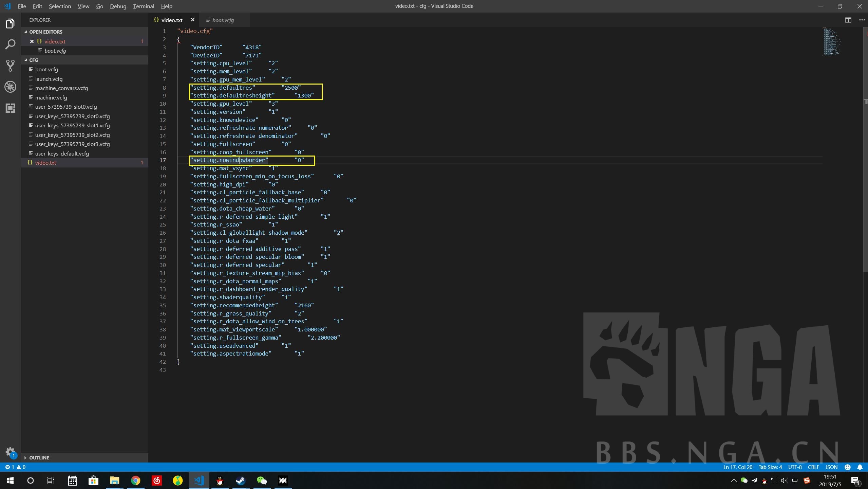
Task: Open the Search view in activity bar
Action: tap(10, 44)
